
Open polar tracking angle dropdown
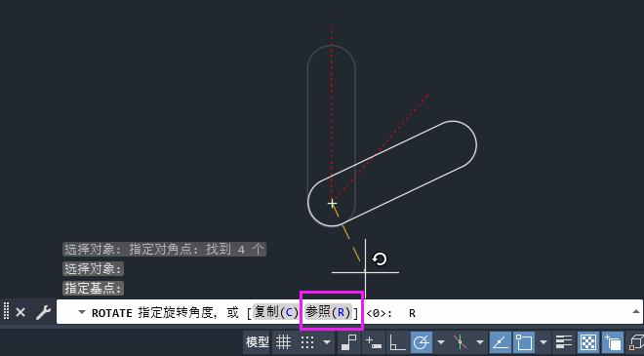(441, 342)
